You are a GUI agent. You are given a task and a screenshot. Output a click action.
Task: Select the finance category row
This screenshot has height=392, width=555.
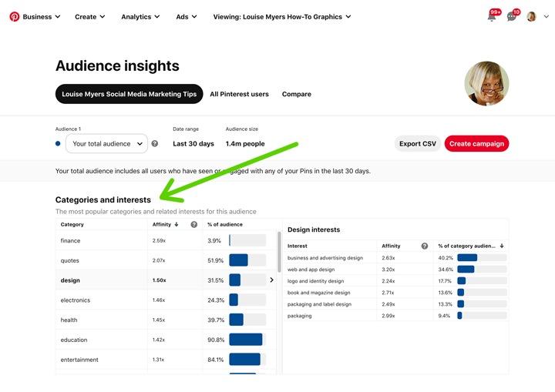tap(166, 240)
